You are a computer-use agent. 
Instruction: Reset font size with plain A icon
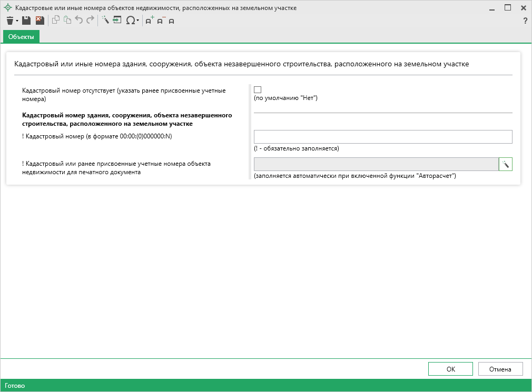click(x=172, y=21)
